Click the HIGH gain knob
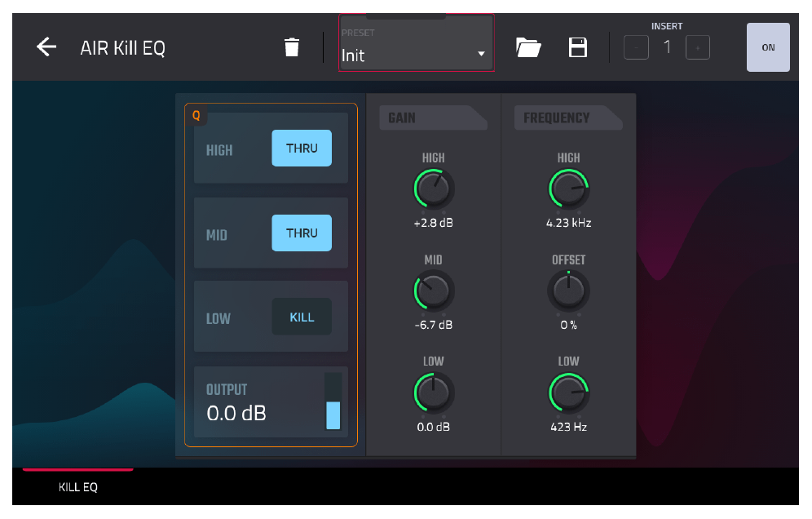This screenshot has width=812, height=519. point(434,189)
